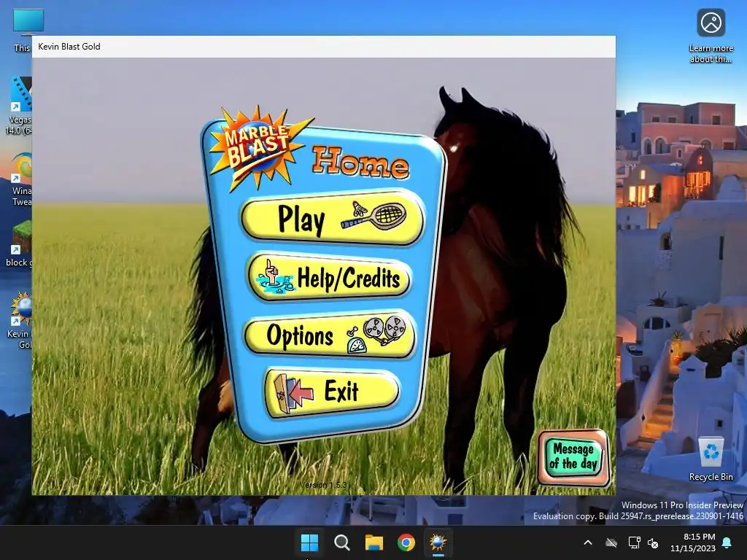Select the block game desktop shortcut

(x=19, y=244)
